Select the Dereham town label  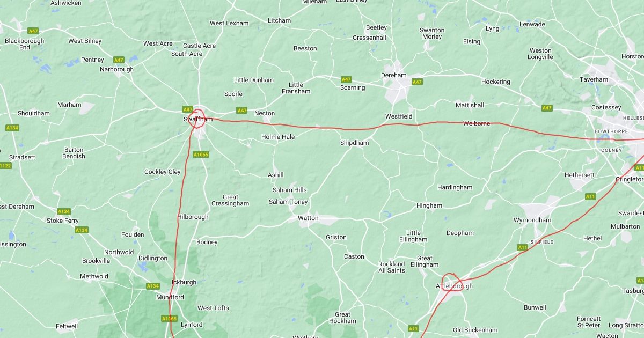click(394, 75)
